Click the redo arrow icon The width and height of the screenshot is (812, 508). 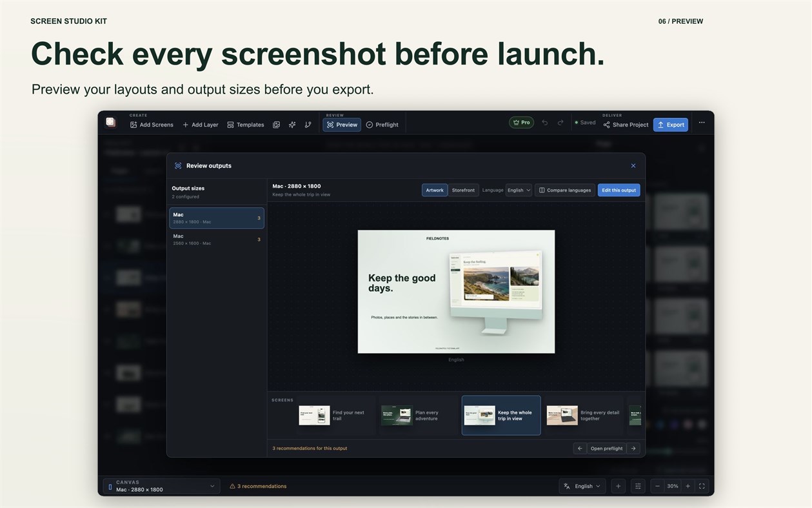coord(560,123)
